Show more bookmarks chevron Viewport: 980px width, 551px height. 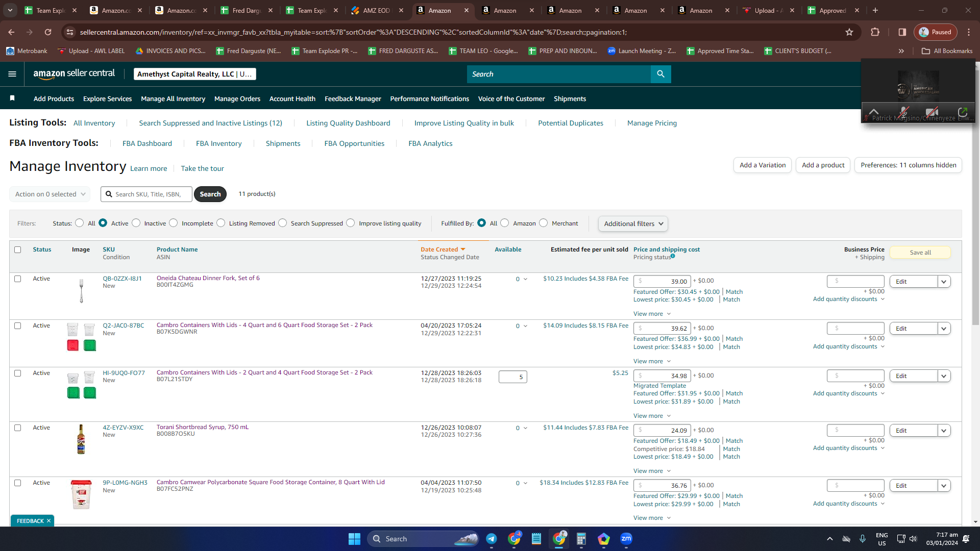901,51
